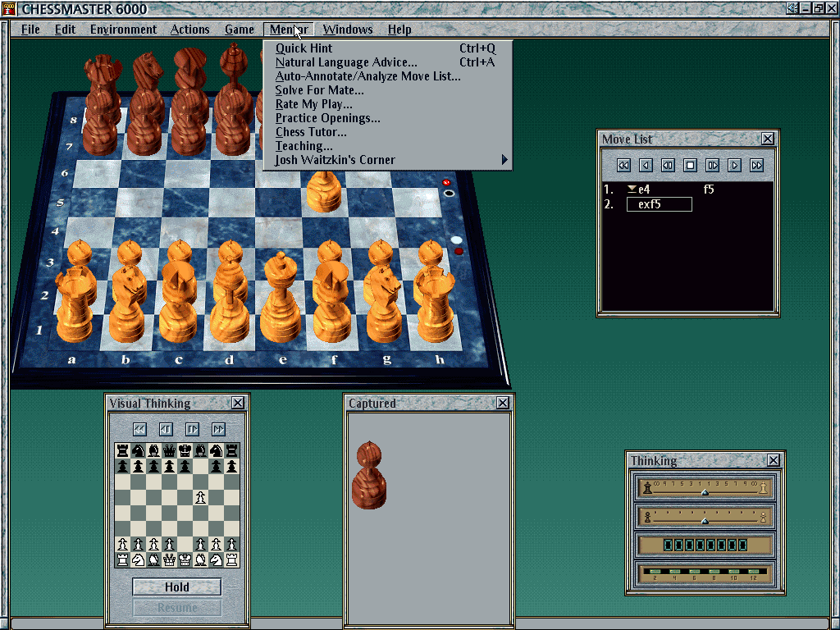Select highlighted move exf5 in Move List

click(x=659, y=204)
